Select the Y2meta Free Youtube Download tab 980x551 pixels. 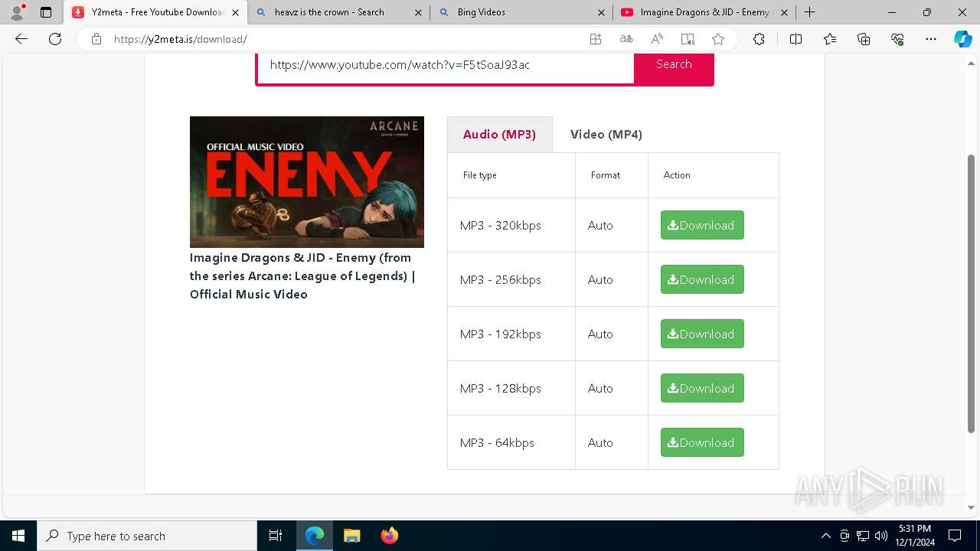click(x=155, y=12)
